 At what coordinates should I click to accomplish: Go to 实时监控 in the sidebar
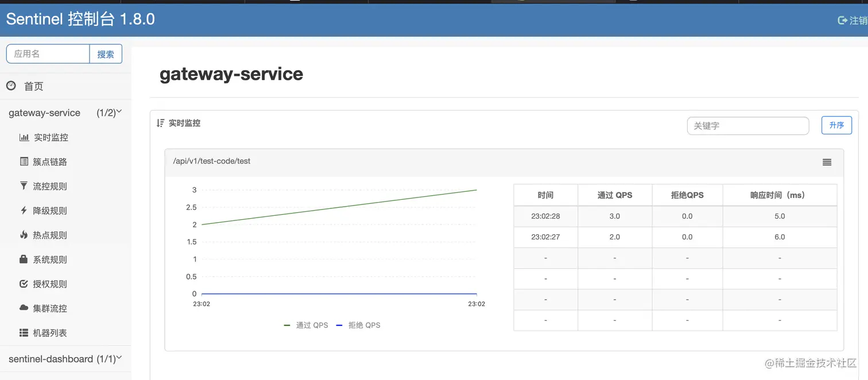click(51, 138)
